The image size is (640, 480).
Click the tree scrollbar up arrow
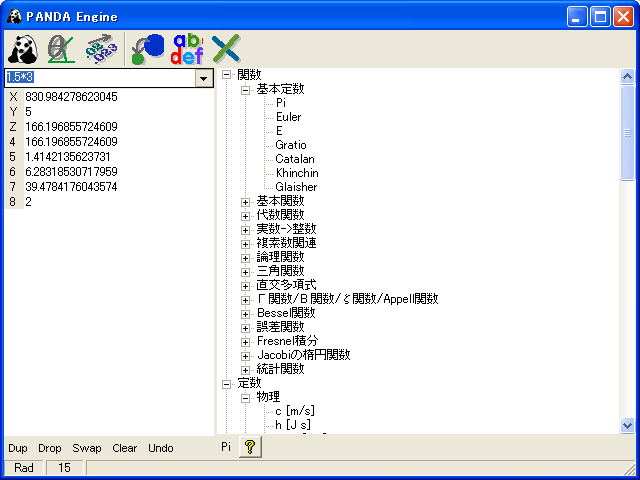pyautogui.click(x=627, y=76)
